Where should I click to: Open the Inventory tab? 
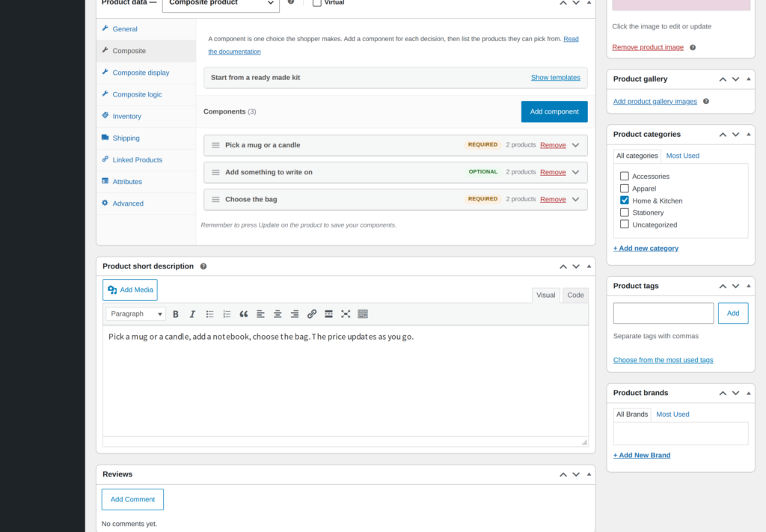click(146, 116)
